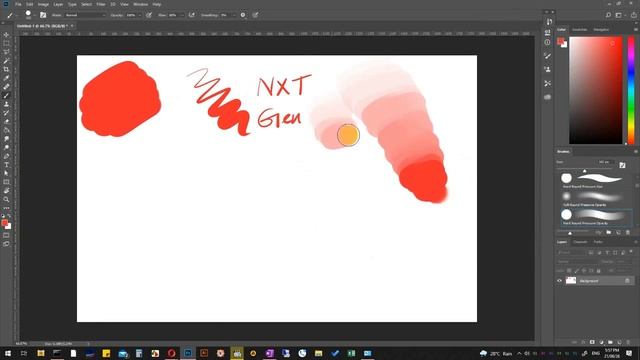This screenshot has height=360, width=640.
Task: Click the foreground color swatch in Color panel
Action: click(x=560, y=41)
